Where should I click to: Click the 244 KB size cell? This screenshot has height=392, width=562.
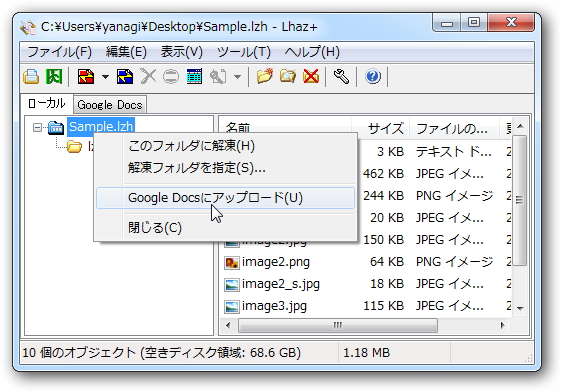384,196
